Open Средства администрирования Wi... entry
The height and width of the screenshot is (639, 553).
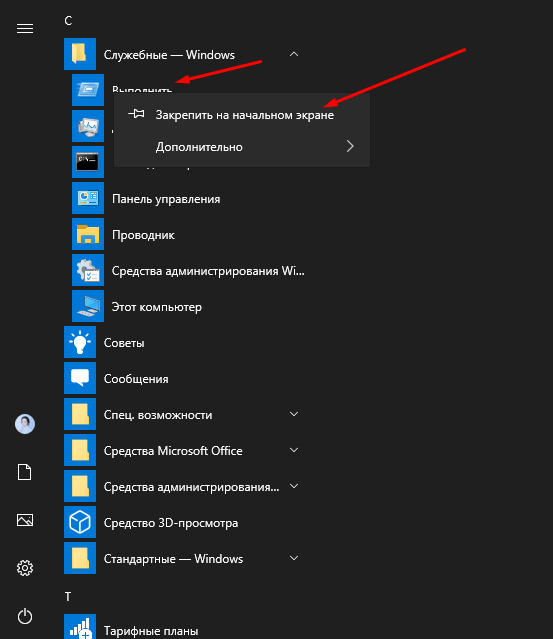(208, 271)
